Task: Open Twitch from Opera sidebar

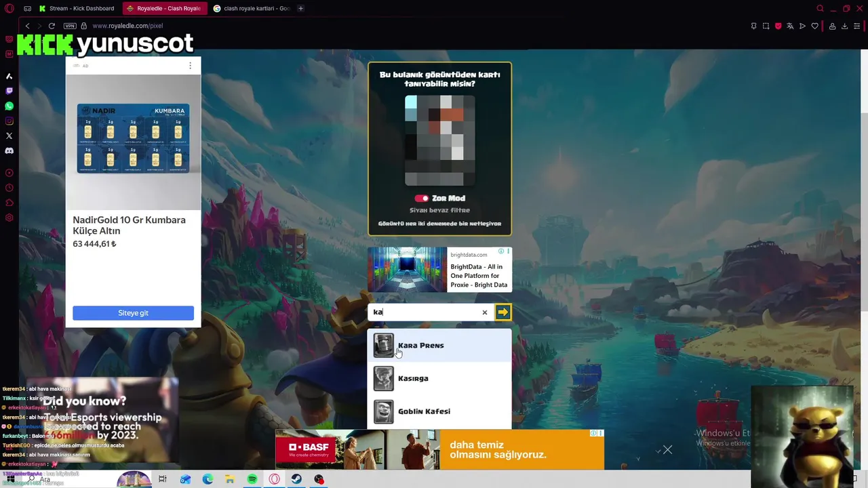Action: click(9, 91)
